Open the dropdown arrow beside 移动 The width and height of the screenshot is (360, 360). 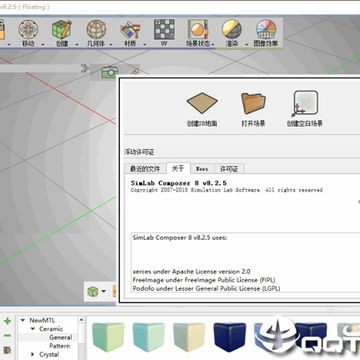tap(43, 44)
